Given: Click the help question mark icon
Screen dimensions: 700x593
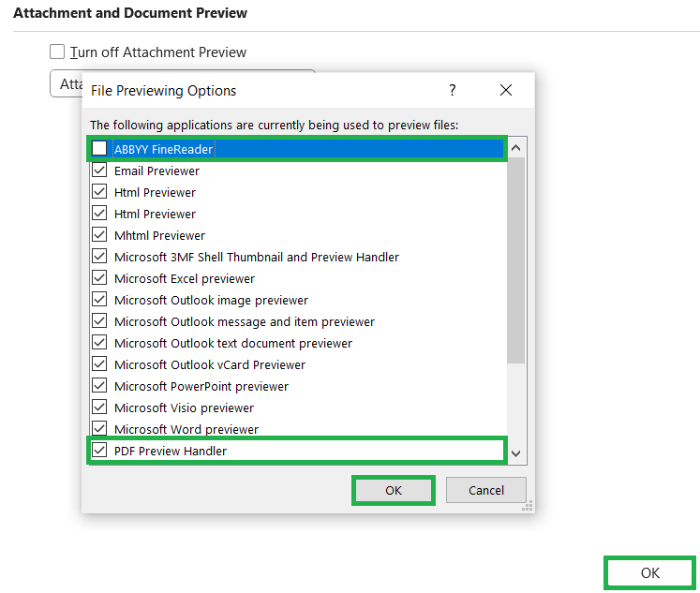Looking at the screenshot, I should (453, 90).
